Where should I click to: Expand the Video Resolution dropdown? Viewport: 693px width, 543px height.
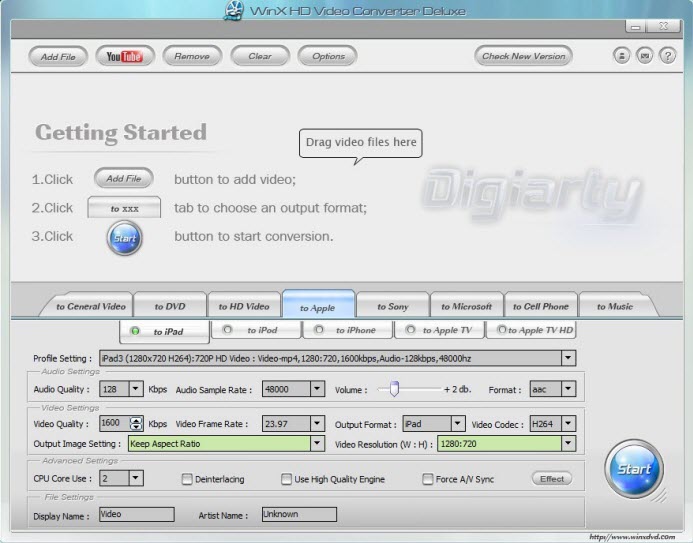pyautogui.click(x=568, y=443)
